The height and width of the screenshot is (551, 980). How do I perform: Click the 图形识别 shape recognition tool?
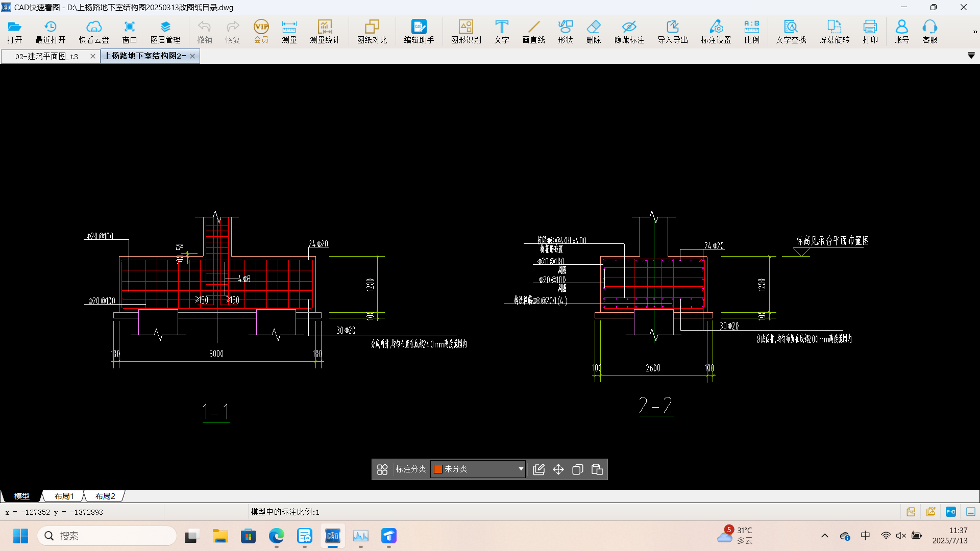[465, 32]
